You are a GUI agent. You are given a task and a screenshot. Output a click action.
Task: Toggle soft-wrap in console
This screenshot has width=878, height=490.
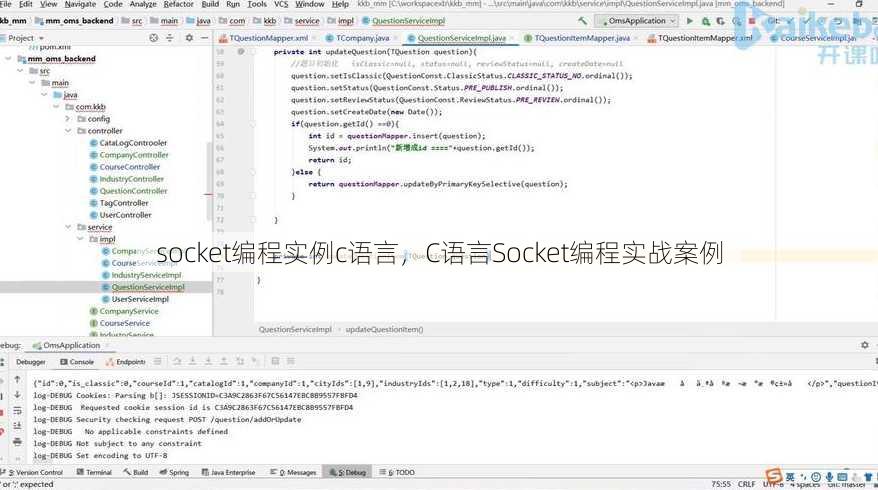pyautogui.click(x=17, y=410)
